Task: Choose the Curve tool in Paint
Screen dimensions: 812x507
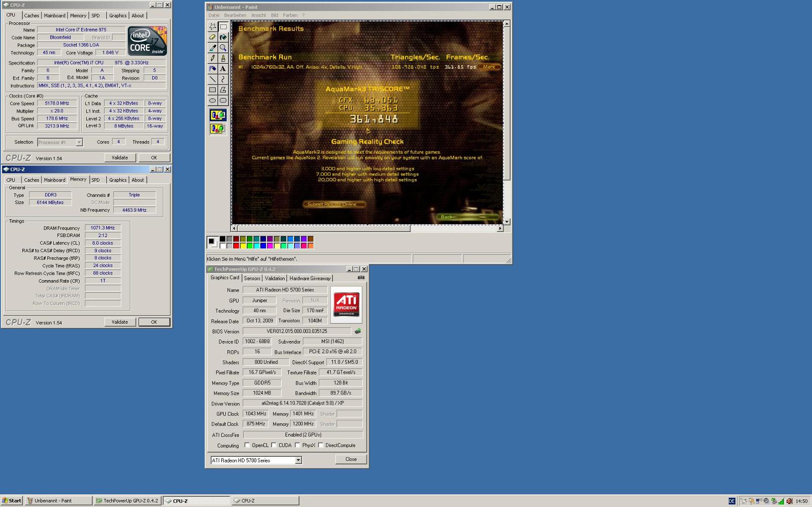Action: click(223, 79)
